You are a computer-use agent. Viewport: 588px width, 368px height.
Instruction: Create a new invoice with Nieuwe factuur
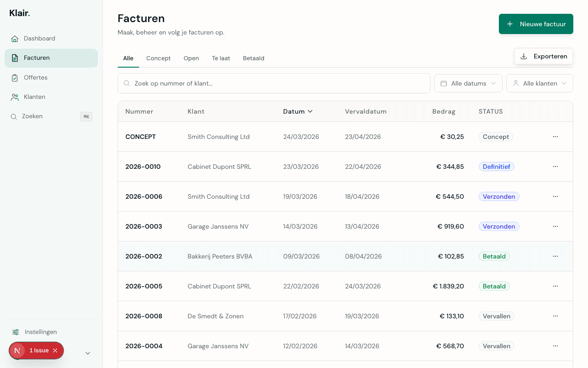click(x=536, y=24)
